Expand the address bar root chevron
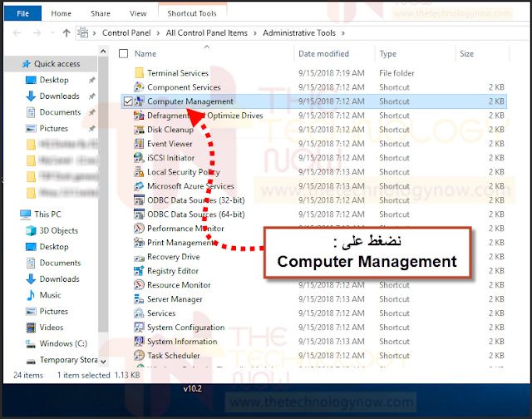 [x=94, y=33]
